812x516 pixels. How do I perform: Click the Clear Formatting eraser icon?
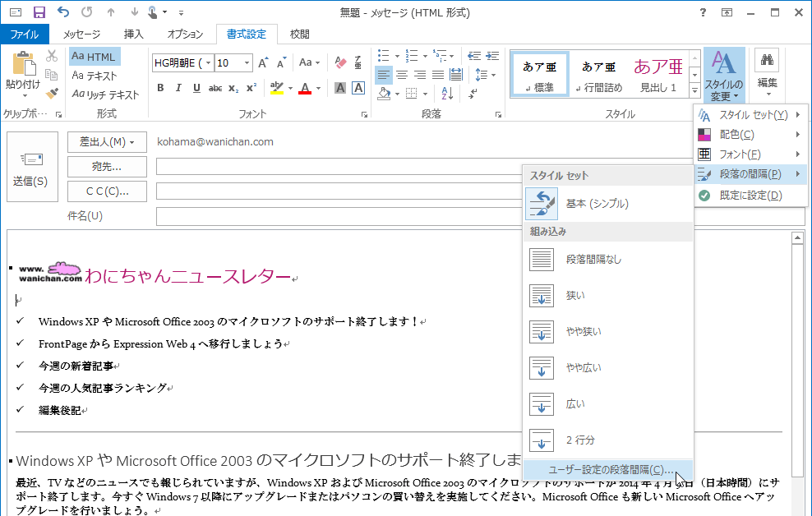point(340,63)
